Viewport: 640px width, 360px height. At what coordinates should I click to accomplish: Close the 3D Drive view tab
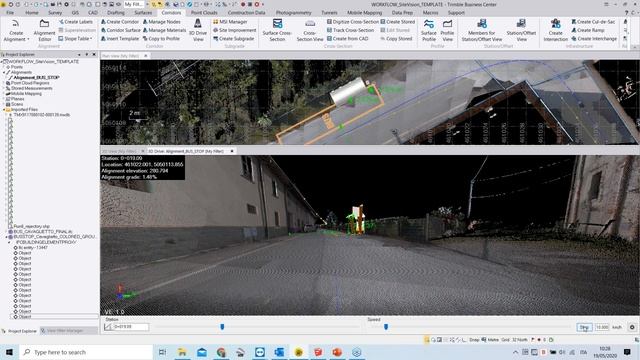232,151
